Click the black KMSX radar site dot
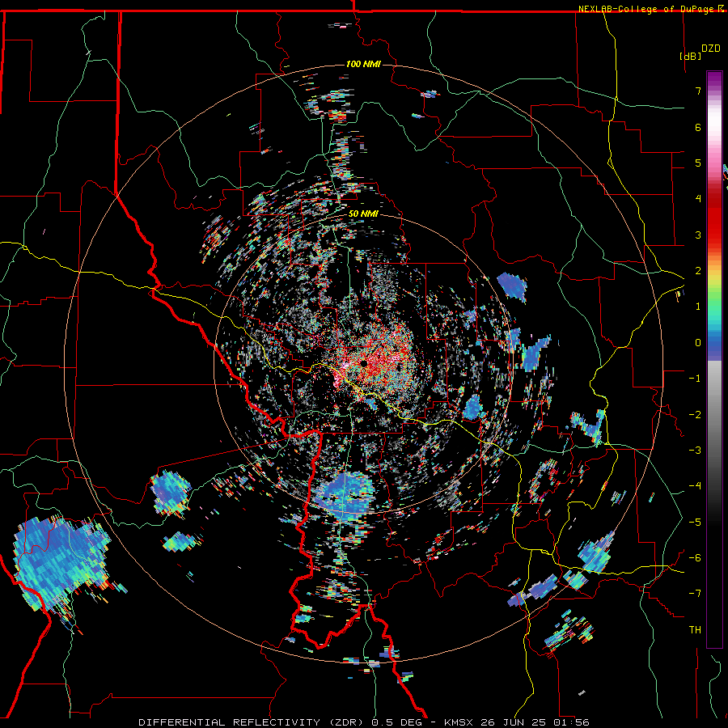Screen dimensions: 728x728 click(363, 362)
